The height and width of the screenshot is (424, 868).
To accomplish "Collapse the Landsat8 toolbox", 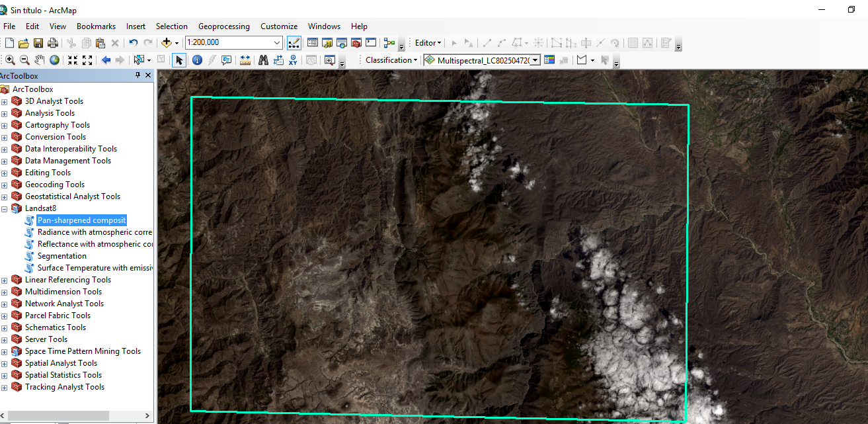I will (4, 209).
